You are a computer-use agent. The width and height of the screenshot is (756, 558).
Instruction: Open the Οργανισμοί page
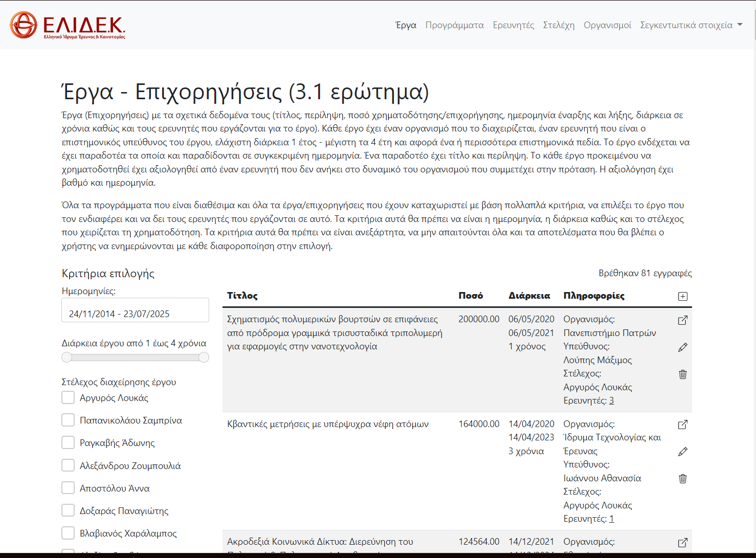pyautogui.click(x=607, y=25)
